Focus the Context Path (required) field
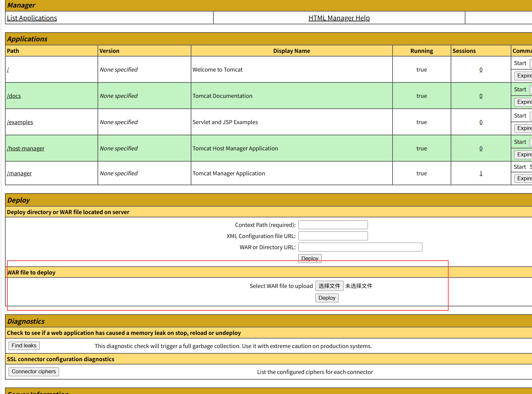Screen dimensions: 532x394 [x=333, y=225]
